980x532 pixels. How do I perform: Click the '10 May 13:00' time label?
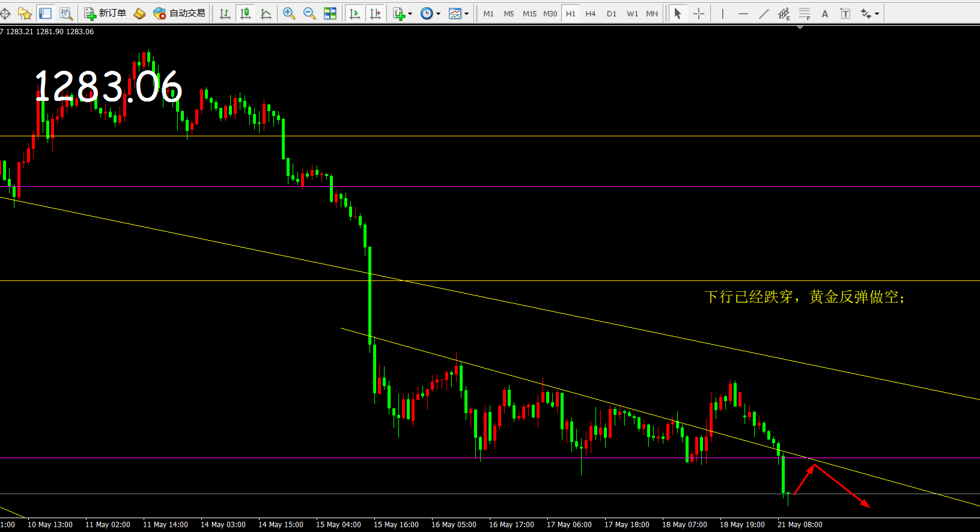50,524
